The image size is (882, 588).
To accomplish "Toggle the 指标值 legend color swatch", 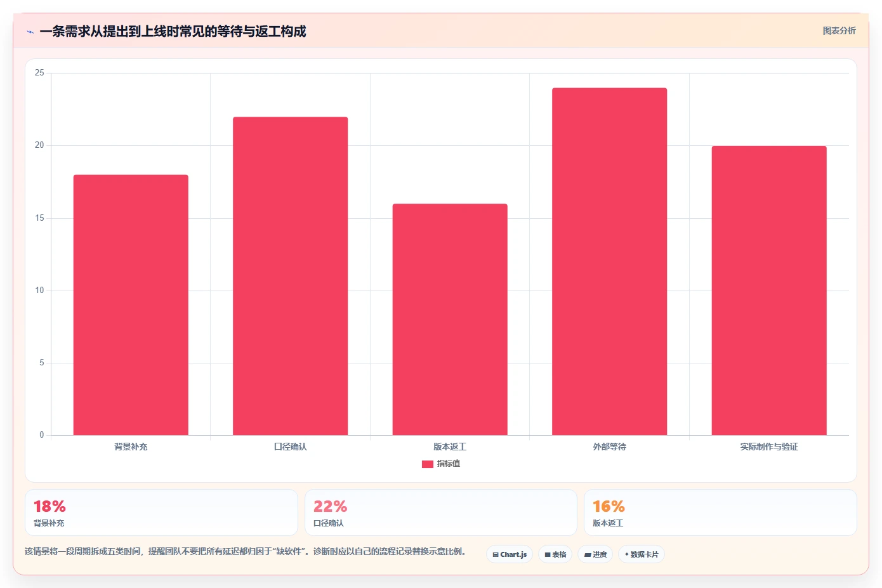I will [x=427, y=464].
